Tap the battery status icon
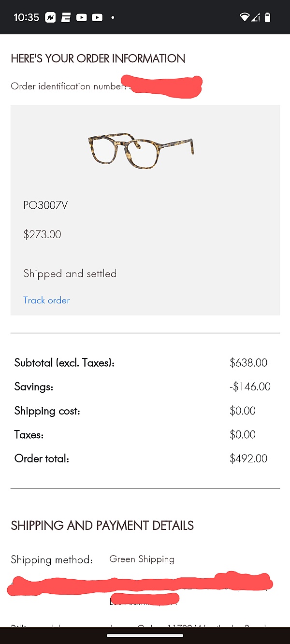Viewport: 290px width, 644px height. (268, 17)
